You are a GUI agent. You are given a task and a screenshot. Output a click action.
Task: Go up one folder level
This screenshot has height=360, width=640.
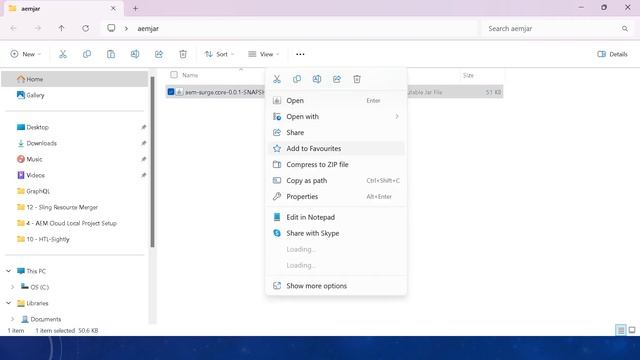coord(61,28)
